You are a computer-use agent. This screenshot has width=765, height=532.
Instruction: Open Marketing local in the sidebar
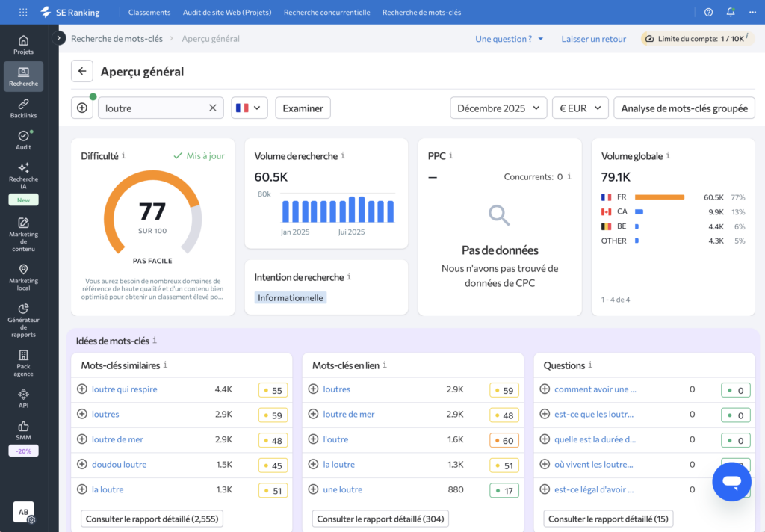click(23, 277)
